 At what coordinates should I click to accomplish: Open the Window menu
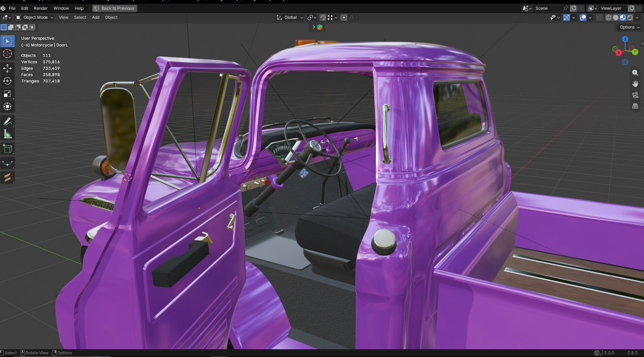(61, 8)
